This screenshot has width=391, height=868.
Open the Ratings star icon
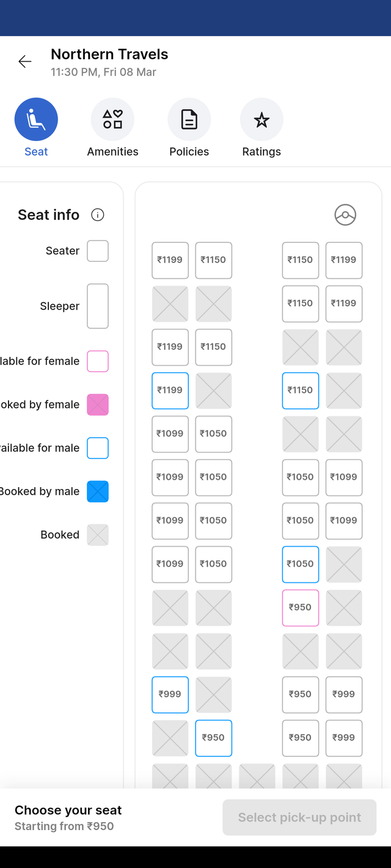(x=261, y=120)
